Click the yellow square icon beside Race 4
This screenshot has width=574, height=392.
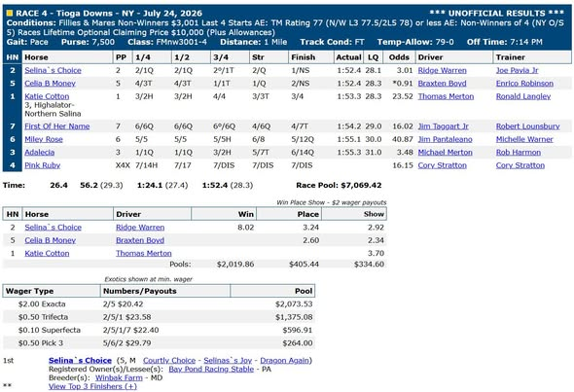[10, 14]
